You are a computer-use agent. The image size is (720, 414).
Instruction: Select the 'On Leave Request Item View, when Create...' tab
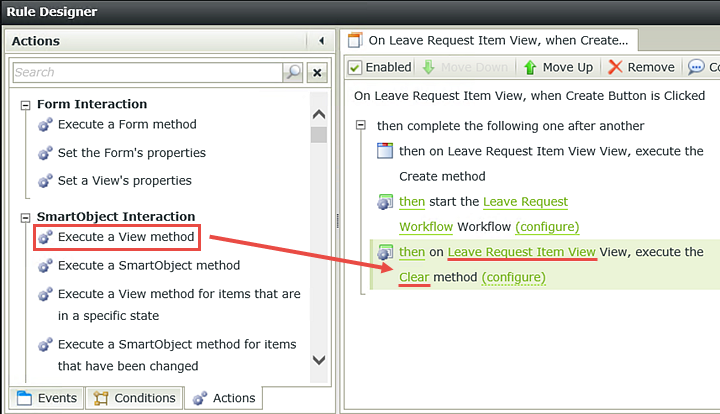point(489,40)
